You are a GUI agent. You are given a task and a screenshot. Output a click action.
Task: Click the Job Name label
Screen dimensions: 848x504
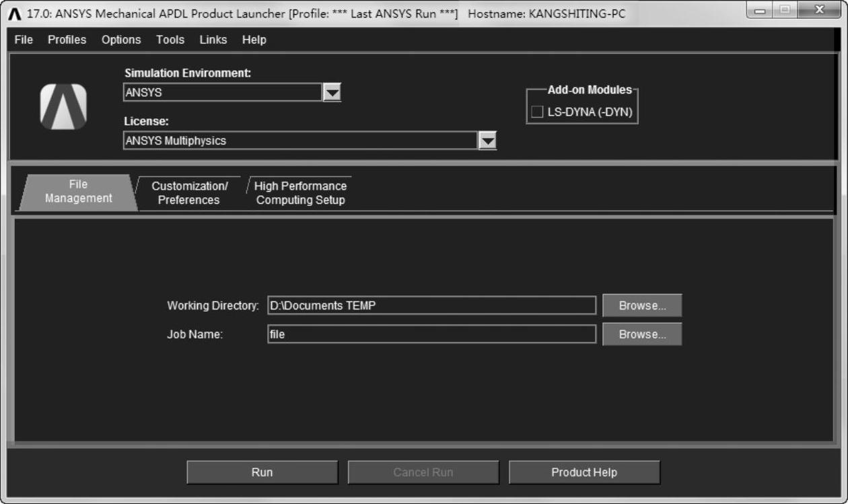(x=195, y=334)
